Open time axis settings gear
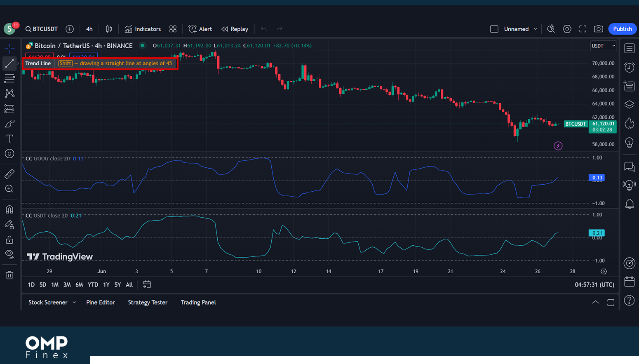 pos(604,271)
